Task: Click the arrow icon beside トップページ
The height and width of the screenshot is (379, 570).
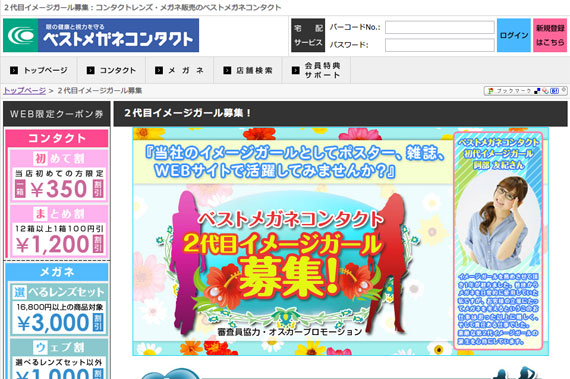Action: coord(14,70)
